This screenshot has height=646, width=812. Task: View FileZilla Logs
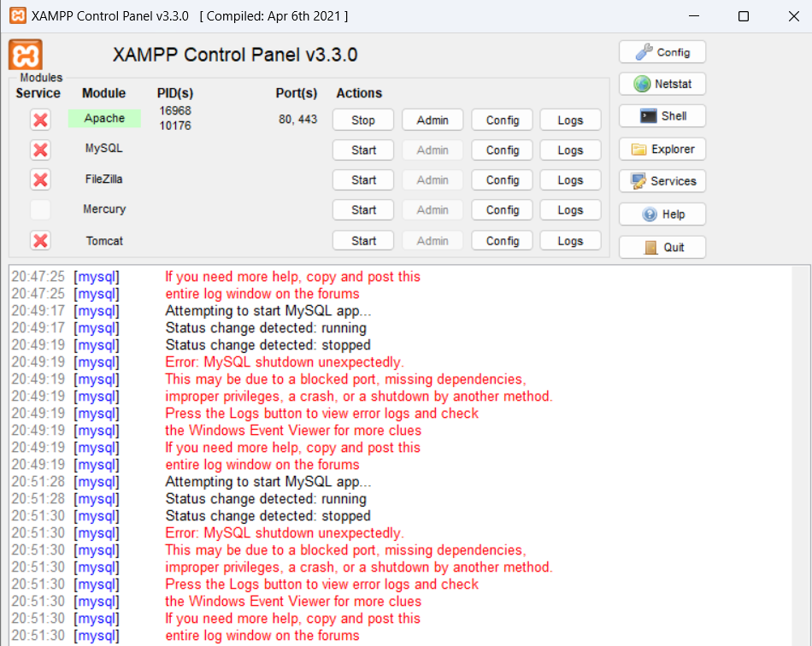point(571,180)
